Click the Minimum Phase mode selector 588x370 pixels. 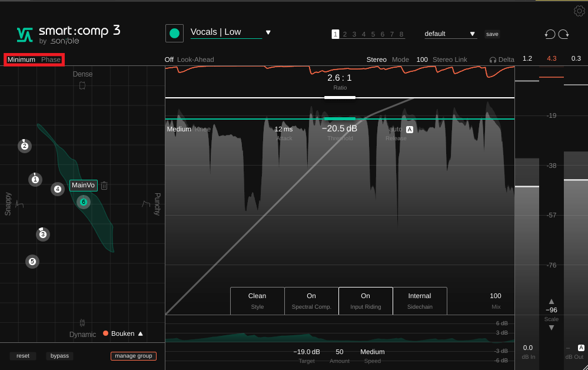click(34, 60)
